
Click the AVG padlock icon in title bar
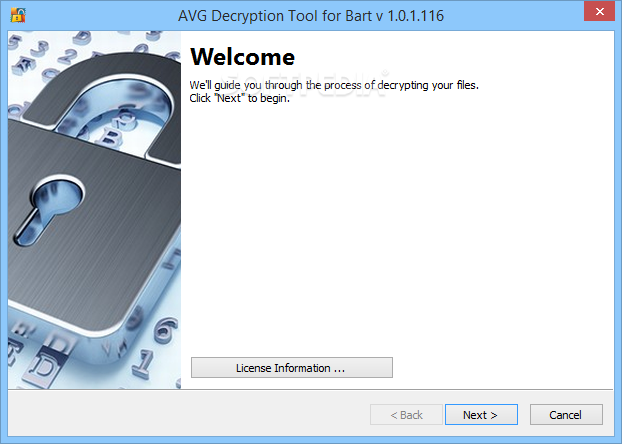[x=18, y=15]
